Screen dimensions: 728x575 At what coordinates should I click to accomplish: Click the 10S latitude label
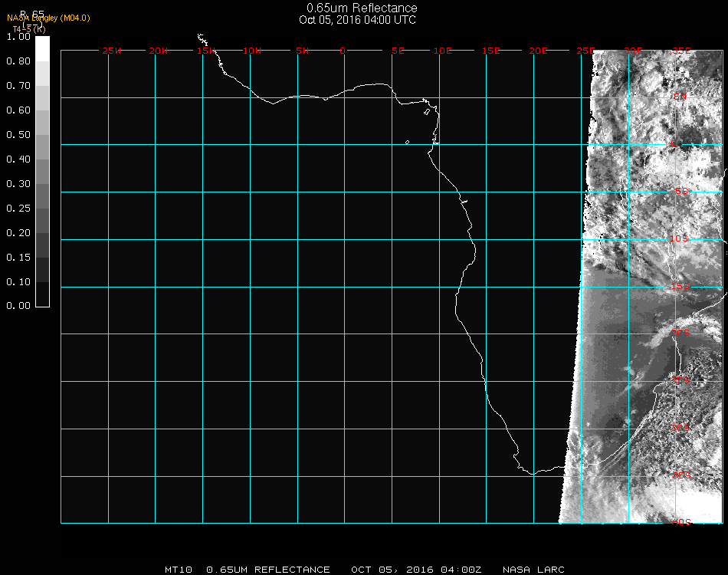[x=679, y=238]
